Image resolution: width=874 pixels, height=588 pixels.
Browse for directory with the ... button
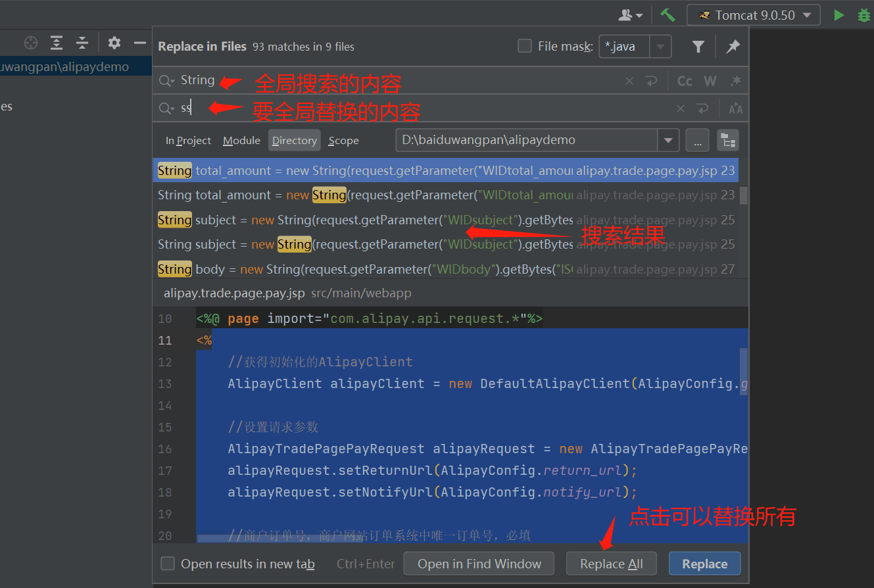click(x=697, y=140)
